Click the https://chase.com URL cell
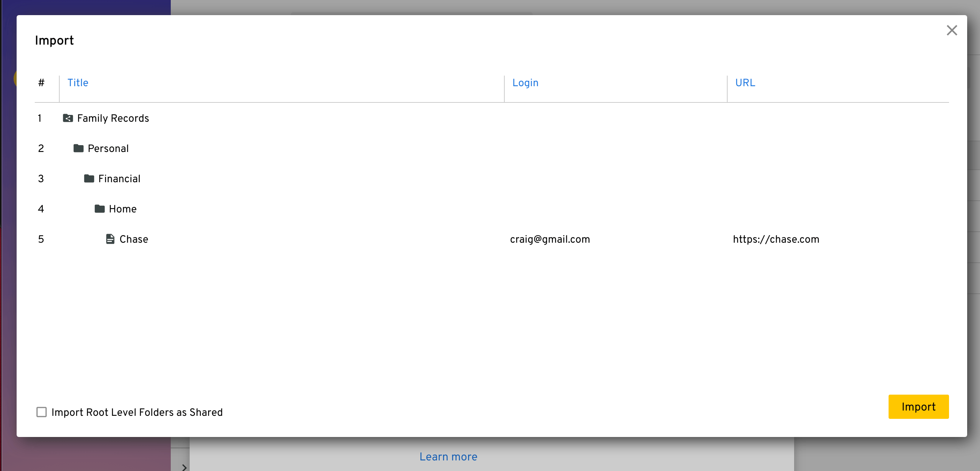This screenshot has height=471, width=980. point(776,239)
